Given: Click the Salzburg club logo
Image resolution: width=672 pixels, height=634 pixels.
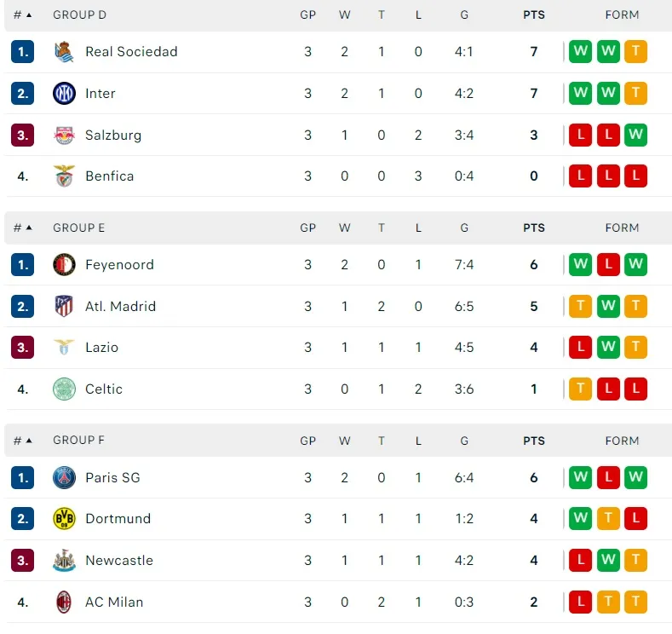Looking at the screenshot, I should [64, 135].
